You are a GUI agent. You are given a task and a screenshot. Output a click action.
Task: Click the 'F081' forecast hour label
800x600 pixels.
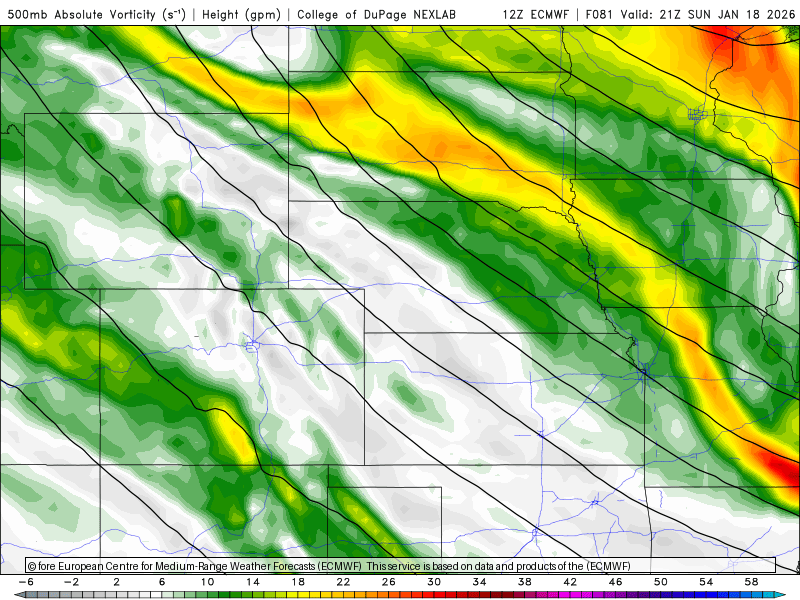(599, 15)
